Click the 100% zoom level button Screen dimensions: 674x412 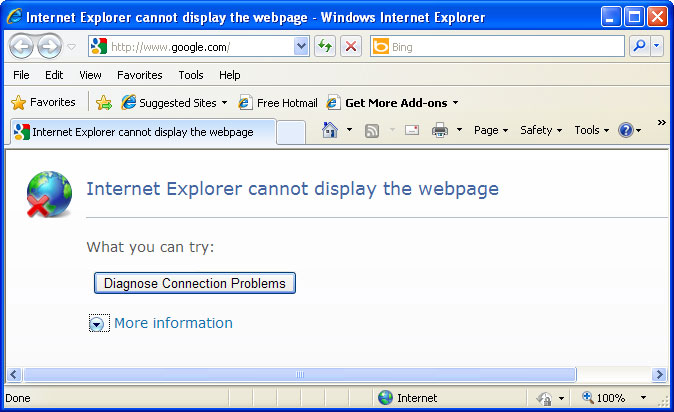click(x=604, y=398)
